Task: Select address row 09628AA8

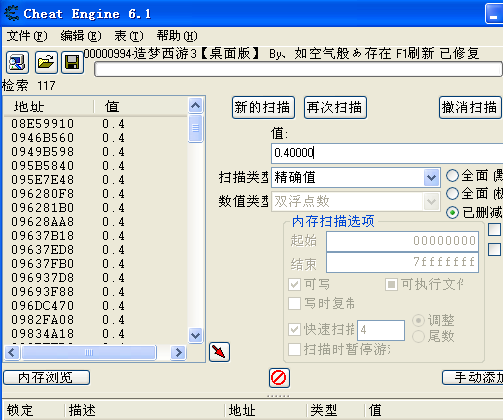Action: tap(96, 222)
